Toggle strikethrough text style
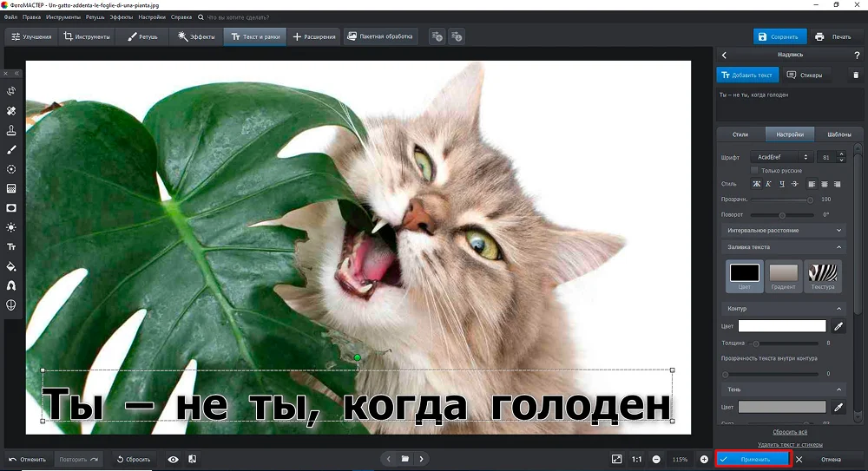Viewport: 868px width, 471px height. (x=794, y=184)
